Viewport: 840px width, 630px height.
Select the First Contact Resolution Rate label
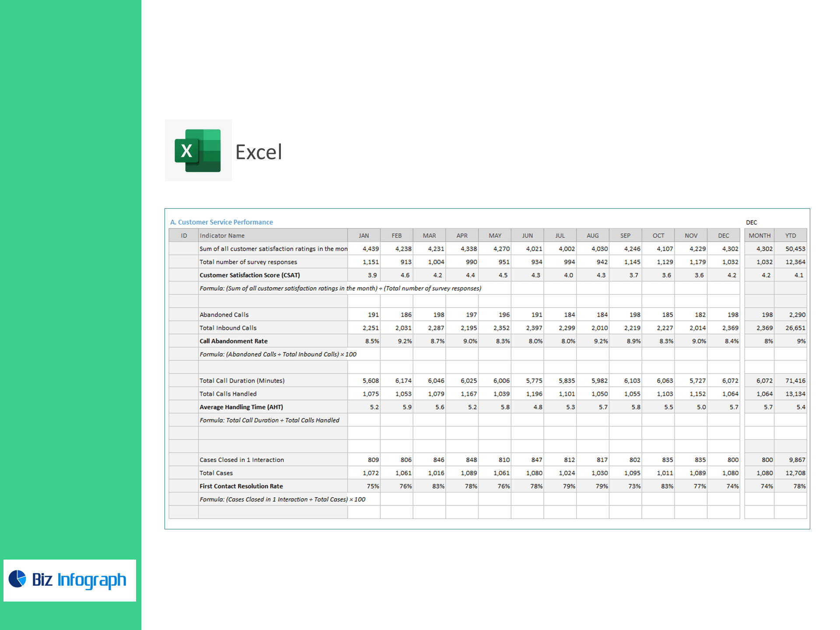click(x=241, y=486)
